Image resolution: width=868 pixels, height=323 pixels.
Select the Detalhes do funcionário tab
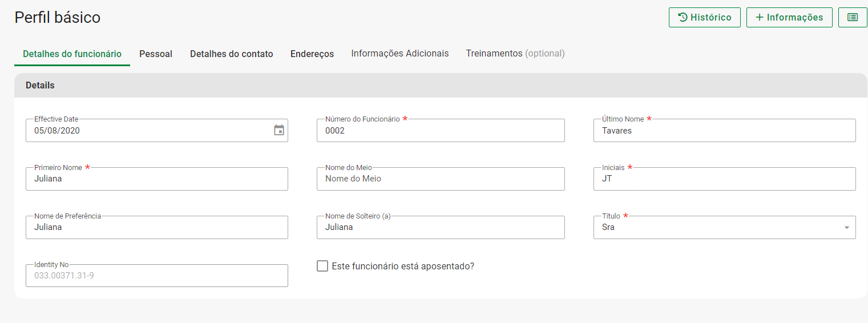(x=72, y=54)
